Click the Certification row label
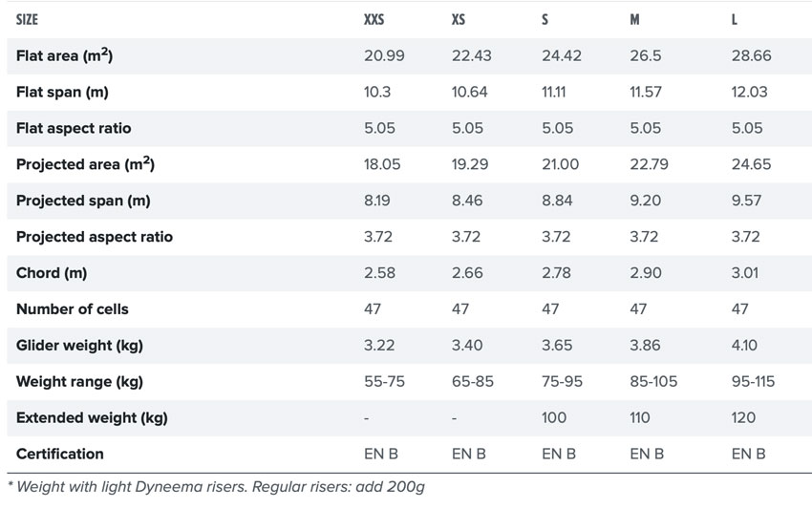Viewport: 812px width, 509px height. point(59,455)
